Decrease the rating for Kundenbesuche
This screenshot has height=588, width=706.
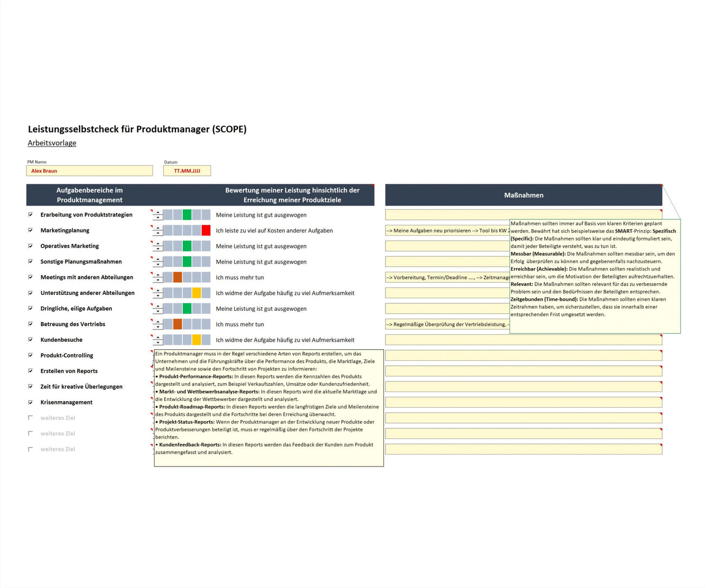(x=157, y=342)
